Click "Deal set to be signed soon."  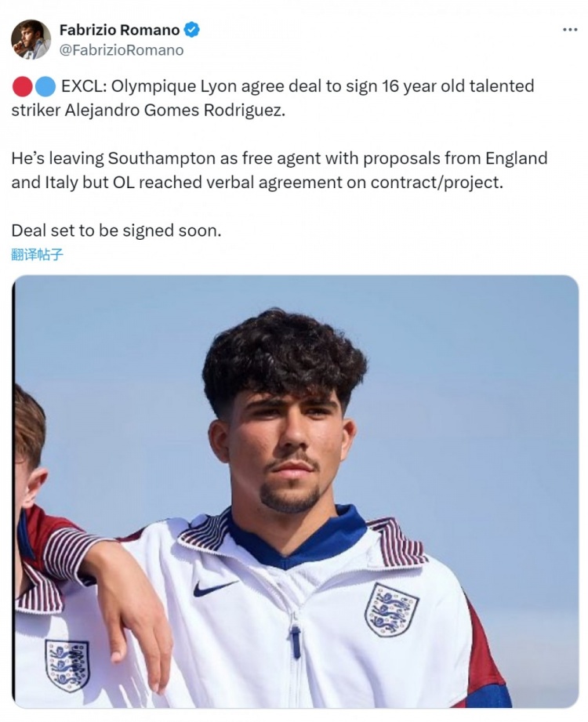(117, 231)
